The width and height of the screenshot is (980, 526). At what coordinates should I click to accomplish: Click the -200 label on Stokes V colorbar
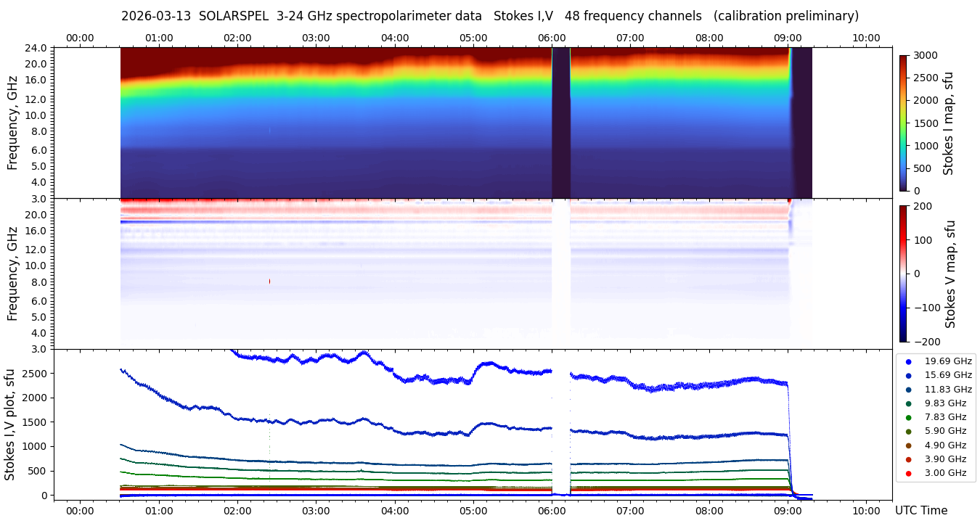pyautogui.click(x=927, y=341)
